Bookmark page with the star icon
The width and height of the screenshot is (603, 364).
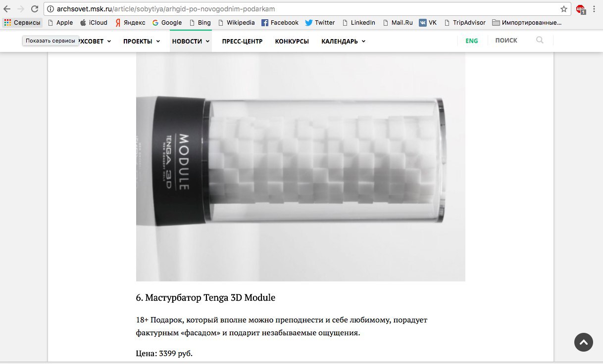(x=563, y=9)
